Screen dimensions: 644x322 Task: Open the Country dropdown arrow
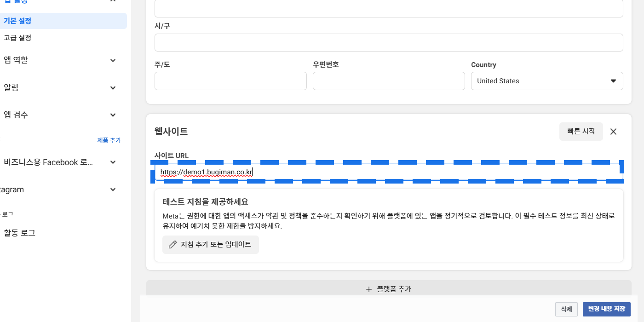click(x=613, y=81)
